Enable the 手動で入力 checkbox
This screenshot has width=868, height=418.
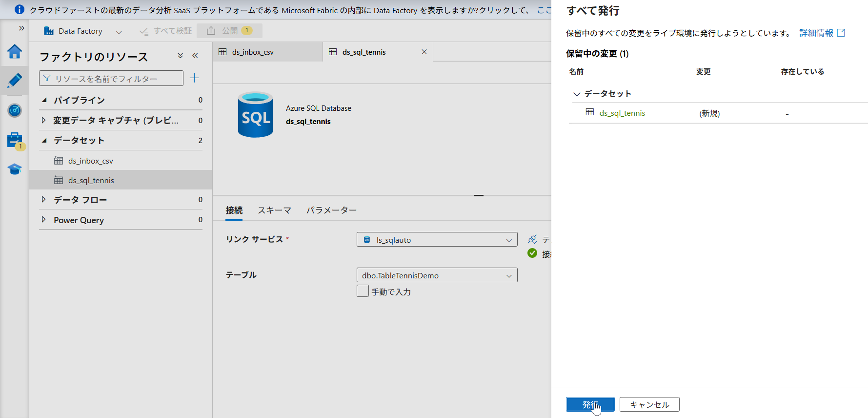[x=363, y=292]
